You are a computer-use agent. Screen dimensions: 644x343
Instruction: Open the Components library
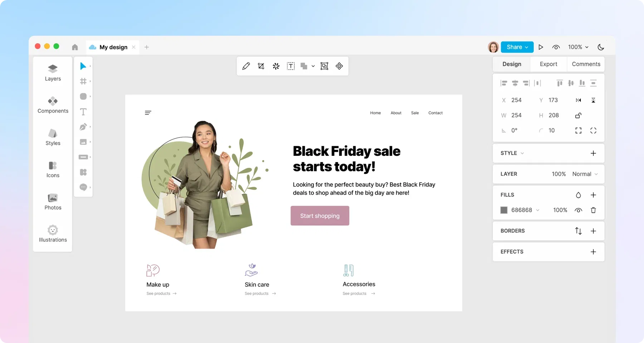pos(53,105)
